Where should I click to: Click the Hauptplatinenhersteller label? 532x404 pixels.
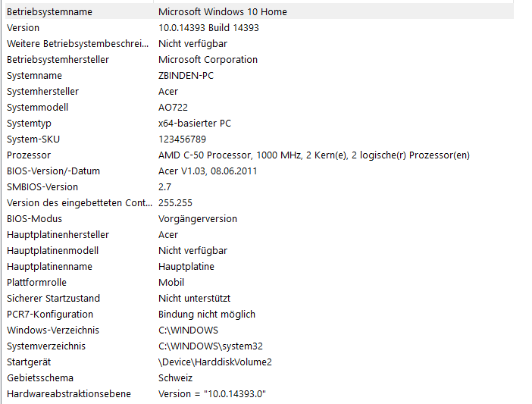coord(58,235)
